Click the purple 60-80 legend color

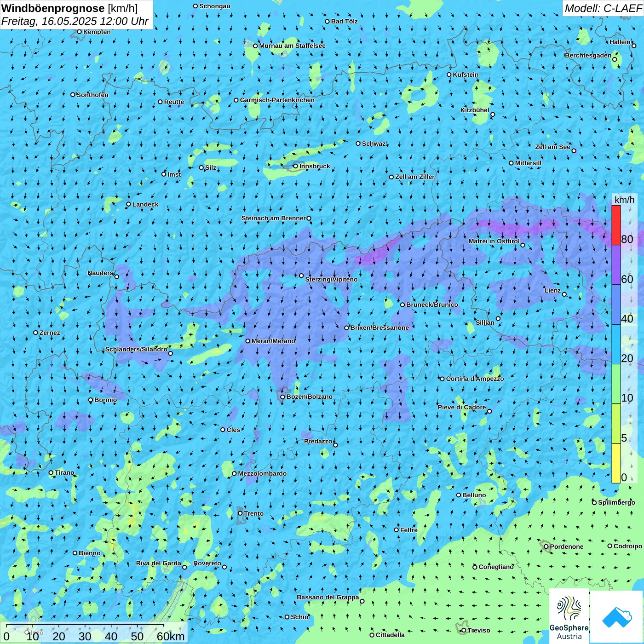(x=616, y=265)
